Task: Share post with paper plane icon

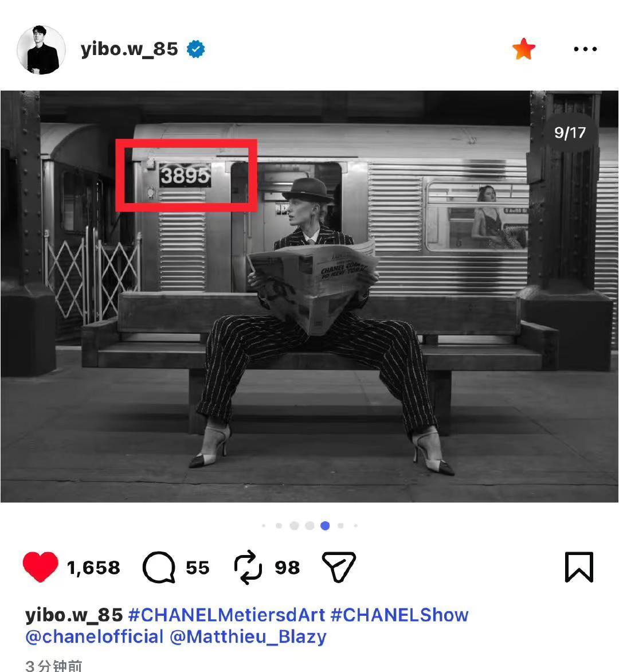Action: (x=338, y=567)
